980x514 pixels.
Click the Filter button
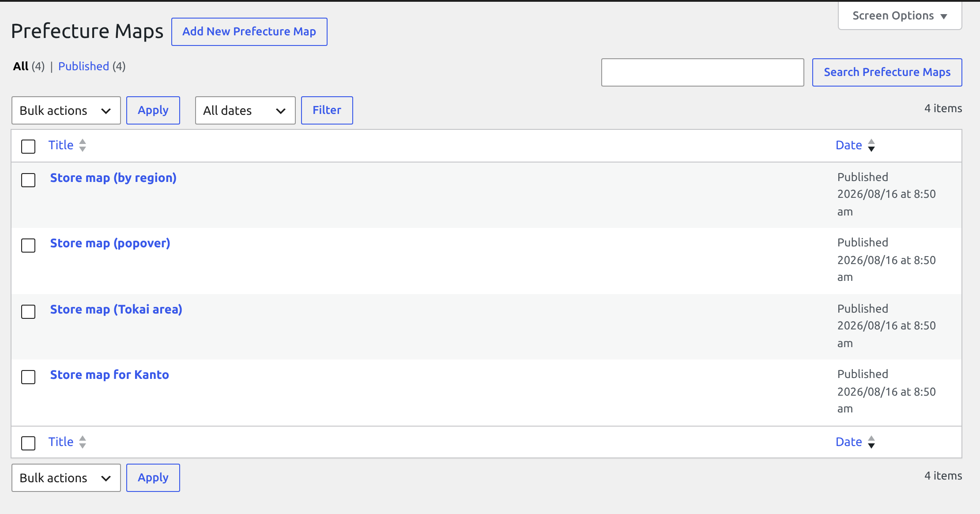pyautogui.click(x=327, y=110)
